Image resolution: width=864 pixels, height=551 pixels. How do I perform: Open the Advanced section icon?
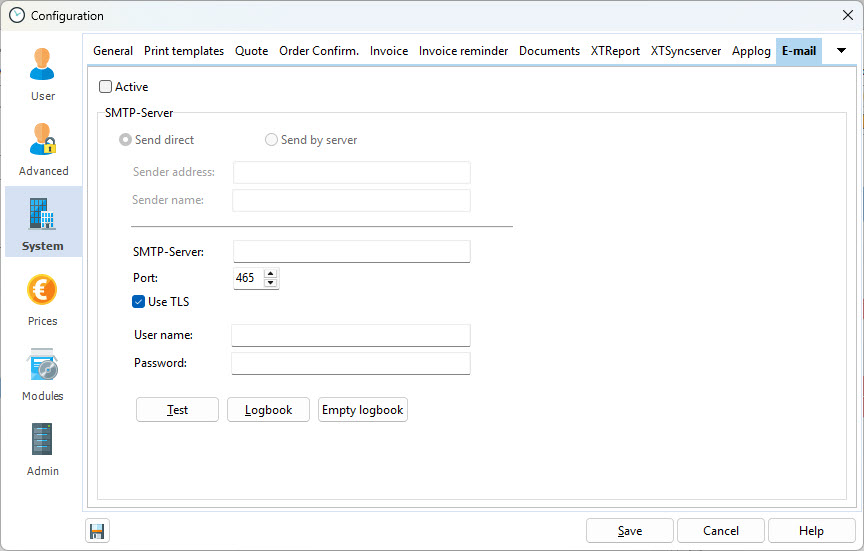click(43, 140)
